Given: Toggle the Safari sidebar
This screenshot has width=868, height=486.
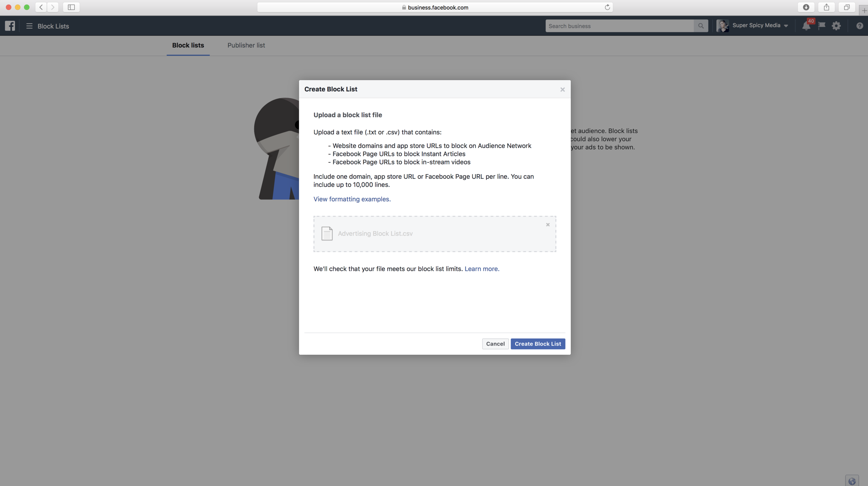Looking at the screenshot, I should pos(71,7).
